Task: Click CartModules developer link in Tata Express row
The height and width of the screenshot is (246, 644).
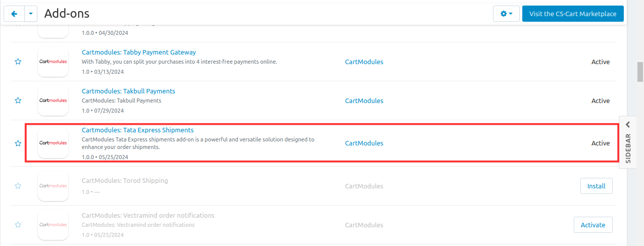Action: click(x=364, y=143)
